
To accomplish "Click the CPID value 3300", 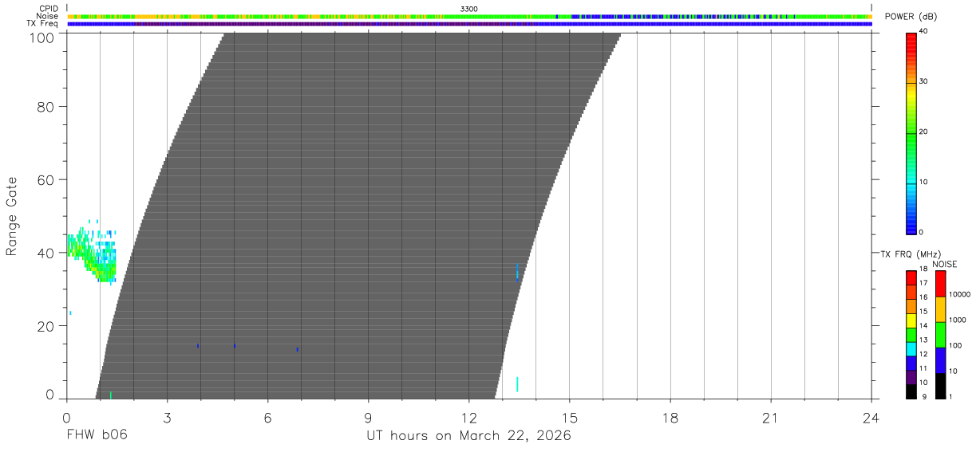I will click(468, 9).
